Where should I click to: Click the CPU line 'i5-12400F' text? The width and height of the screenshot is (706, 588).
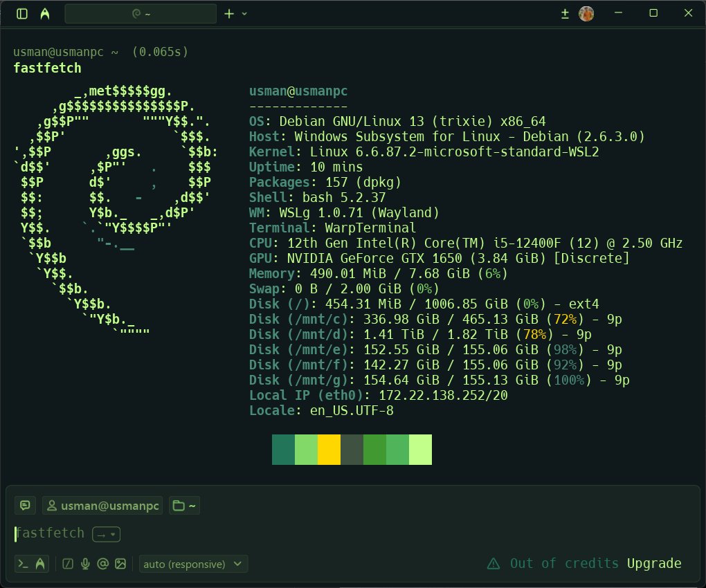[x=527, y=243]
